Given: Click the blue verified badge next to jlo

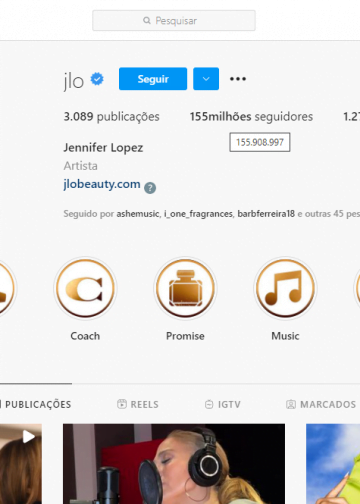Looking at the screenshot, I should [97, 79].
